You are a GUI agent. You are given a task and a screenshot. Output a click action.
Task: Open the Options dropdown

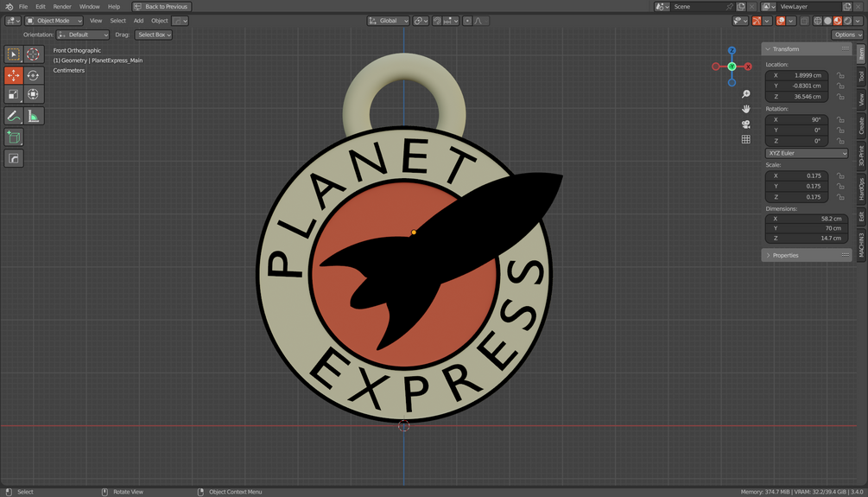coord(847,35)
